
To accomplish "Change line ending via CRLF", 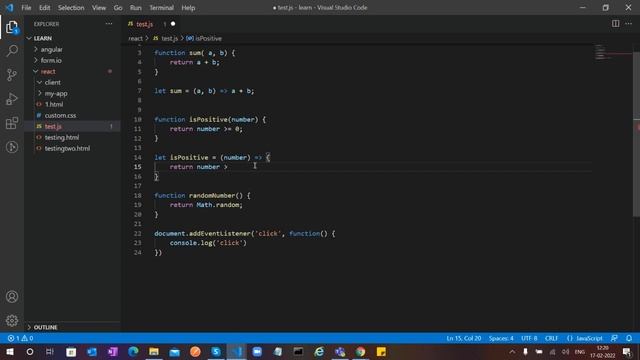I will coord(551,338).
